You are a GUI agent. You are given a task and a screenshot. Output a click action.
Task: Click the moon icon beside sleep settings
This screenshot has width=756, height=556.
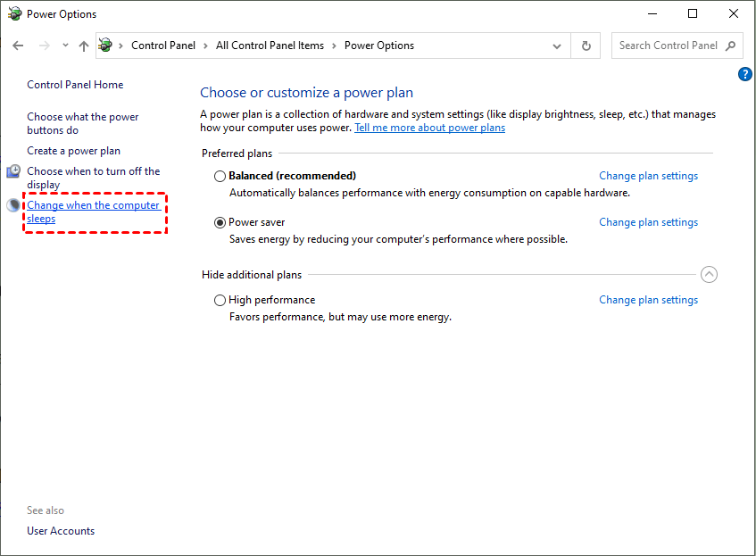tap(14, 205)
